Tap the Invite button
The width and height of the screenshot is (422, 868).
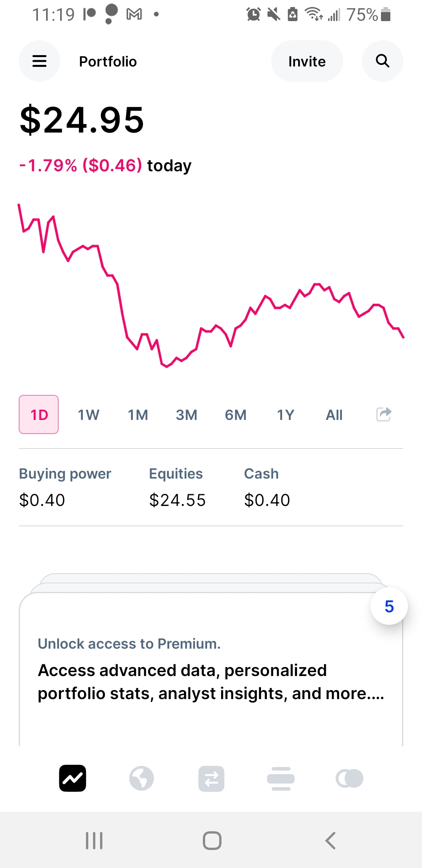point(307,61)
